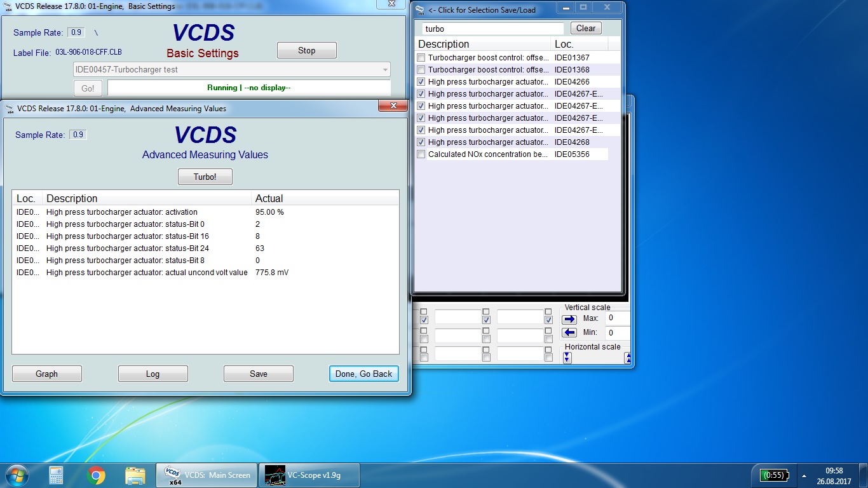Click the Windows Start button
This screenshot has height=488, width=868.
[16, 475]
